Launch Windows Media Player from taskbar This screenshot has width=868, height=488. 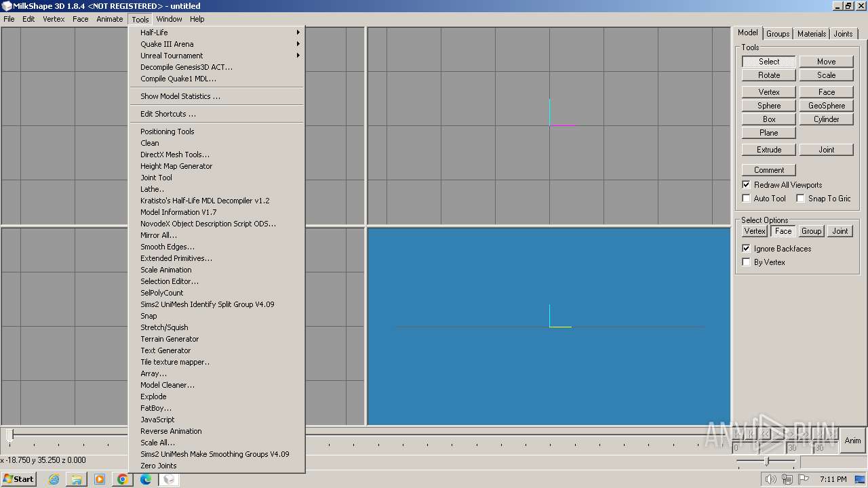coord(100,479)
